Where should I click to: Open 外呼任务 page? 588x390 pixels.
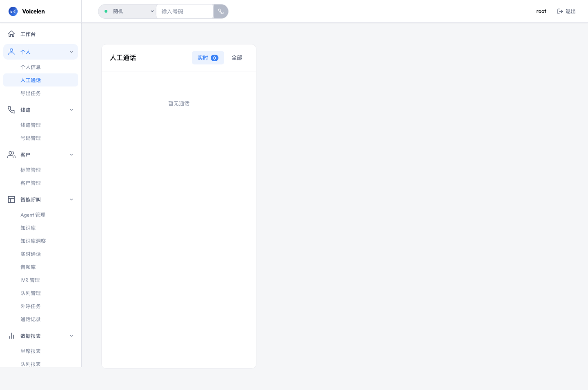click(x=40, y=306)
